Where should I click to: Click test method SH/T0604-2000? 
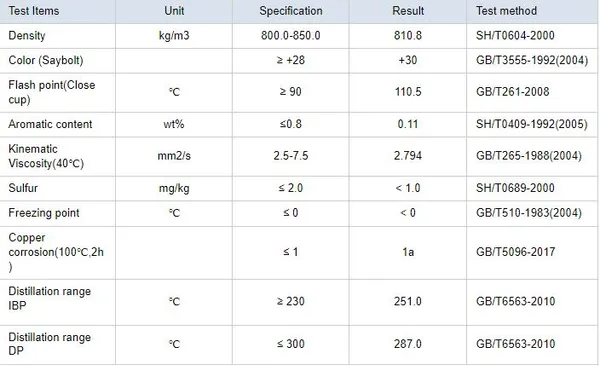point(515,36)
